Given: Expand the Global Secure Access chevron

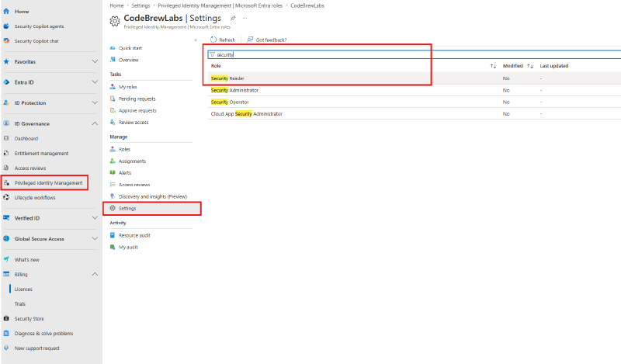Looking at the screenshot, I should click(95, 238).
